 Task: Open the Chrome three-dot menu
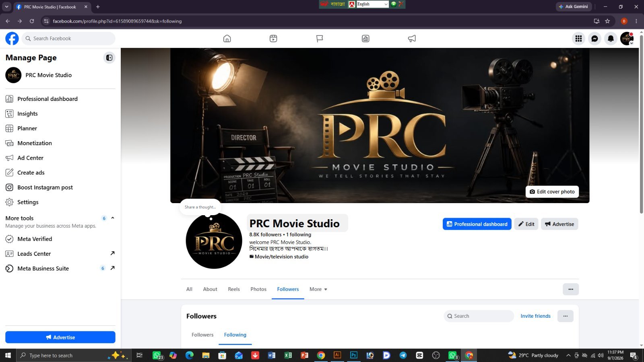click(636, 21)
